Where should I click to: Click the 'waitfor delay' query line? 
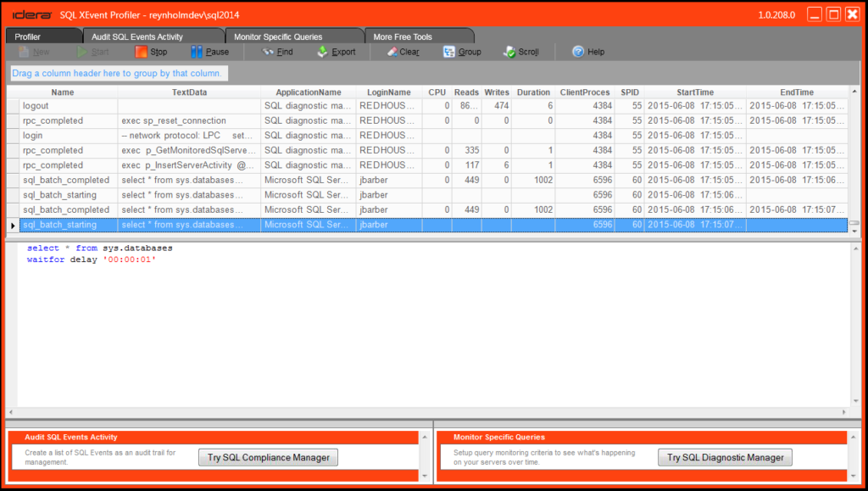(x=92, y=259)
